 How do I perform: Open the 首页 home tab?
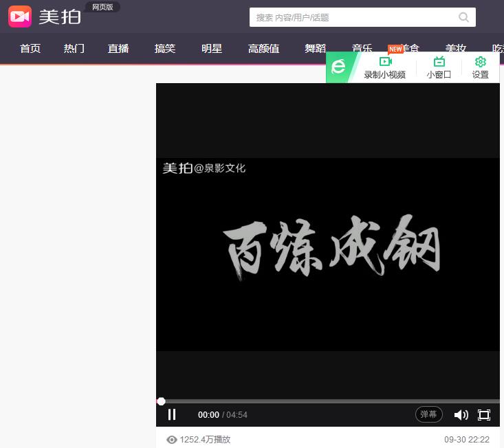pos(30,49)
